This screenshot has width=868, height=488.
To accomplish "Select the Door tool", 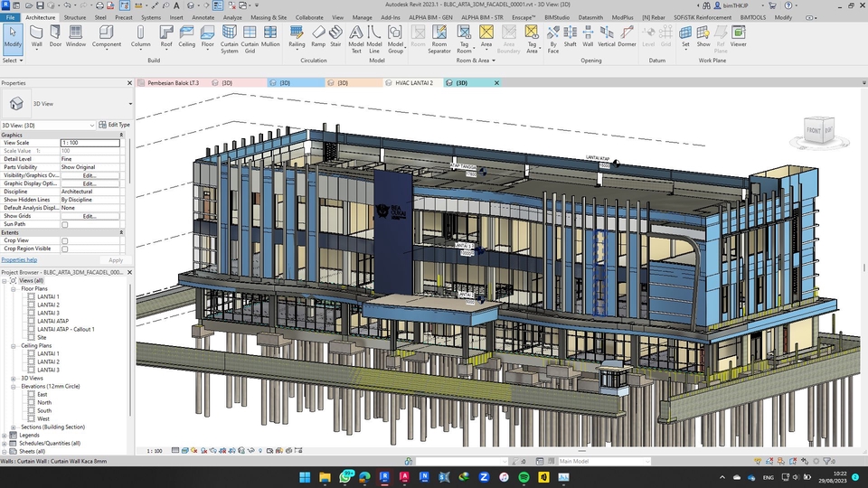I will pyautogui.click(x=55, y=36).
